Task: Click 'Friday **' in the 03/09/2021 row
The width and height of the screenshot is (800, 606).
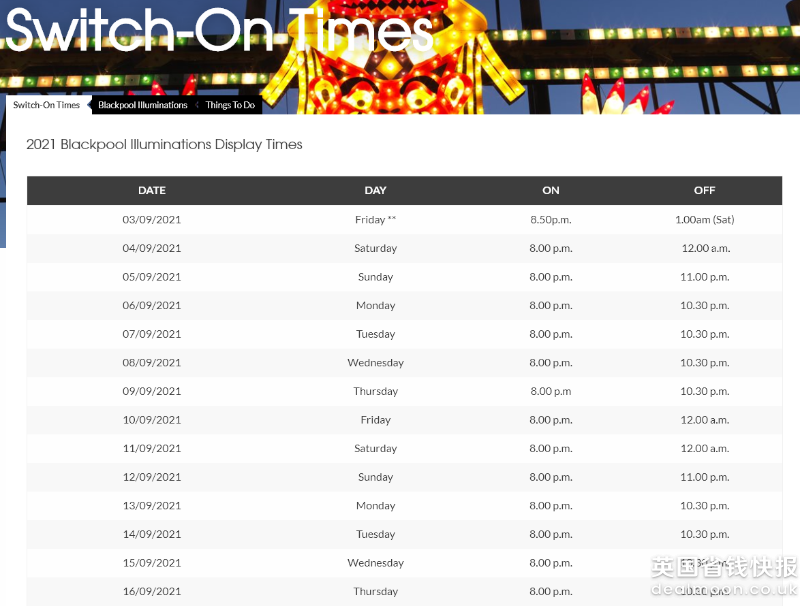Action: (x=376, y=220)
